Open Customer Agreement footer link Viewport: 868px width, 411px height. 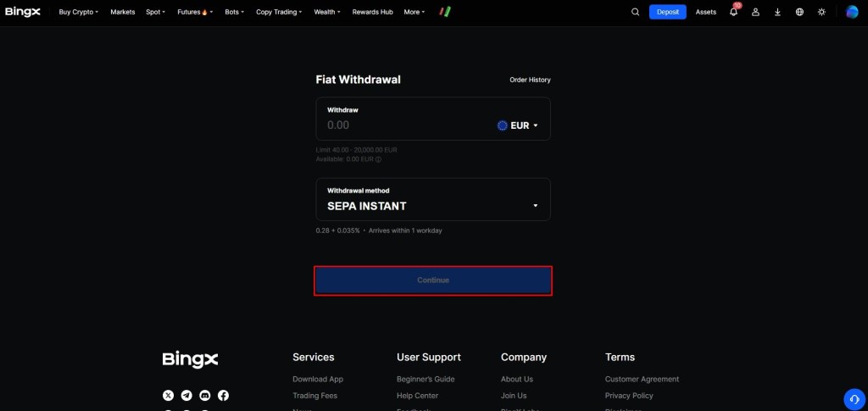(x=642, y=379)
